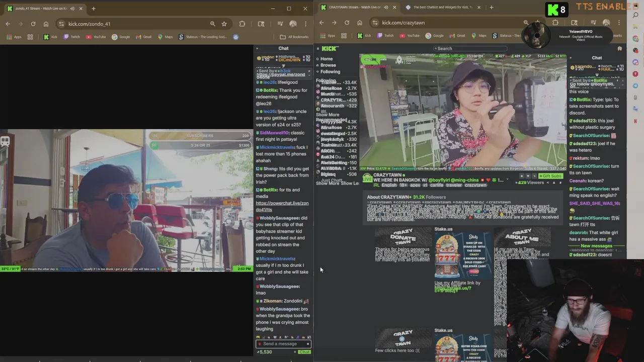Viewport: 644px width, 362px height.
Task: Expand Show More under Following list
Action: 328,115
